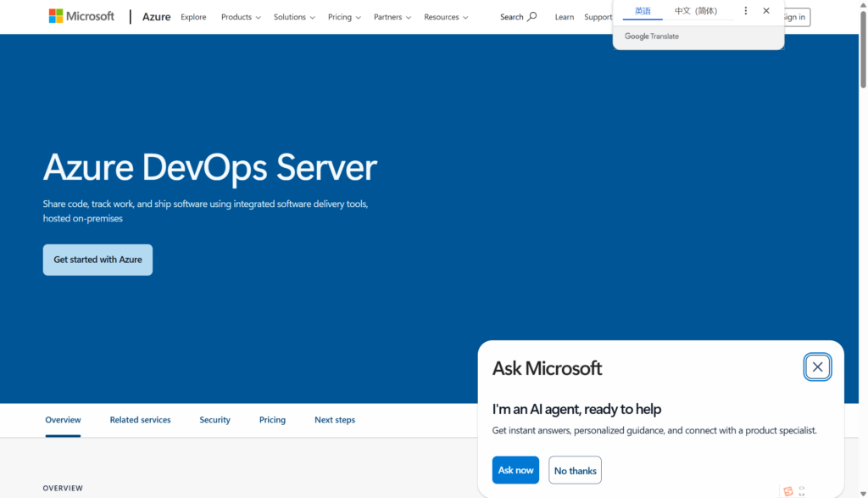Click the Search magnifier icon
The image size is (868, 498).
532,16
